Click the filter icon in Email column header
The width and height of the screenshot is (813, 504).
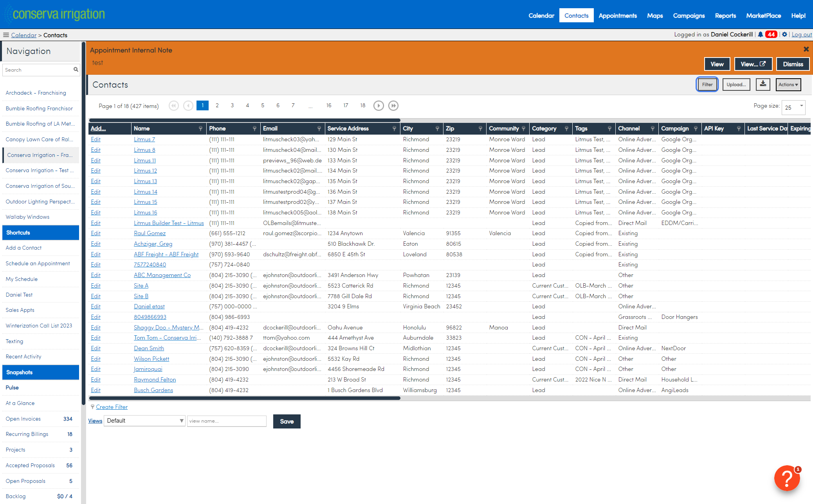(319, 128)
